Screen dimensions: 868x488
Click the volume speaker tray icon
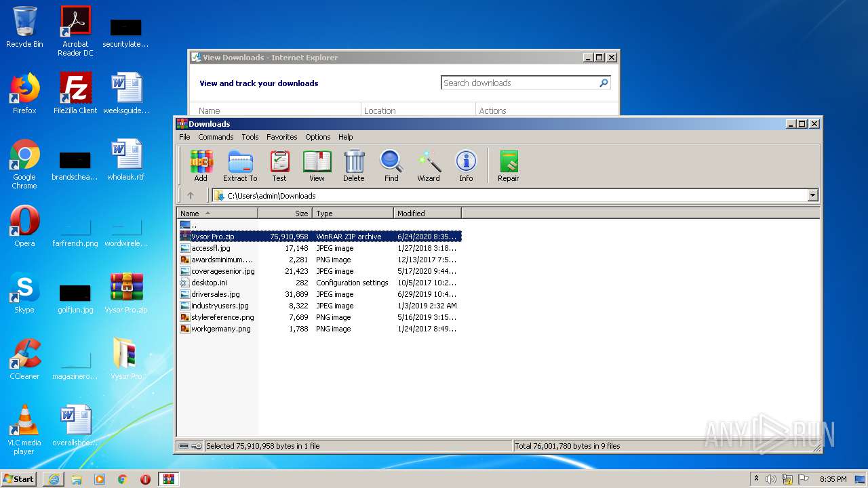pos(771,479)
